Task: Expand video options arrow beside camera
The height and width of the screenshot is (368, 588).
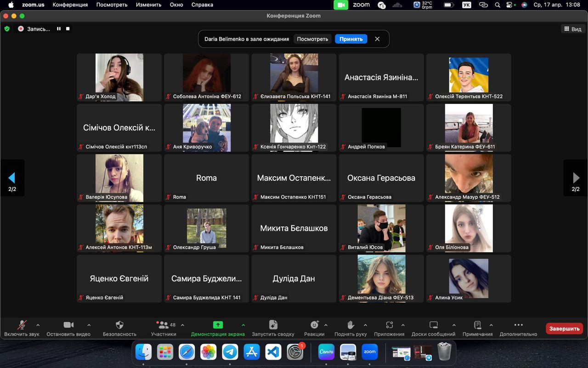Action: [x=89, y=325]
